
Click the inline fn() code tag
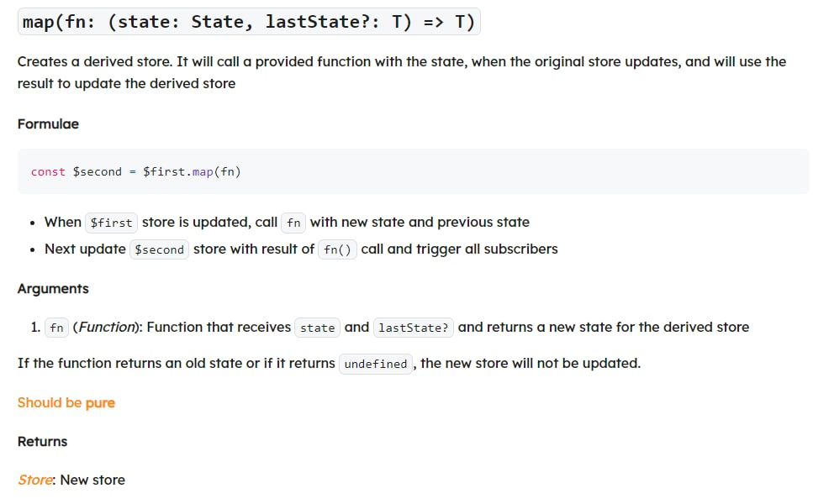pos(337,249)
